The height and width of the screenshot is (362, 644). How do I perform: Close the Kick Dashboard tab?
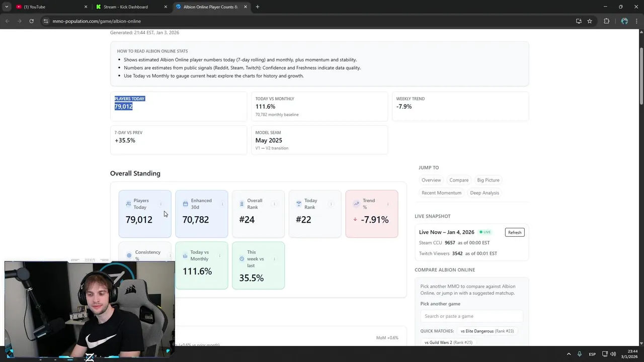(166, 7)
